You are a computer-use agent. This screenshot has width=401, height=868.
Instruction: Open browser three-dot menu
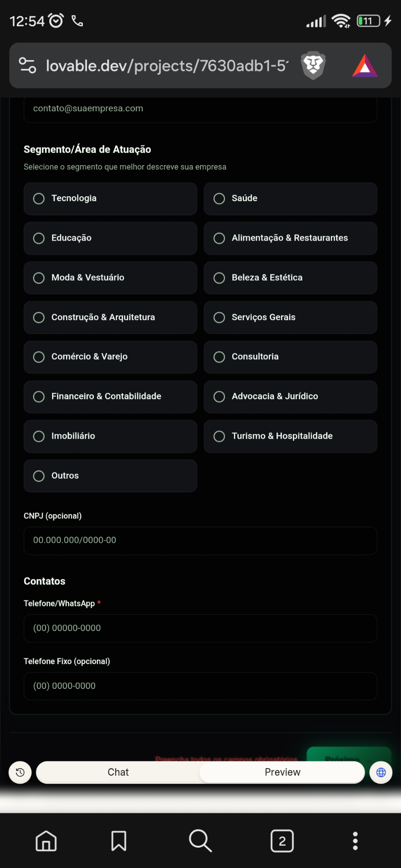(355, 841)
